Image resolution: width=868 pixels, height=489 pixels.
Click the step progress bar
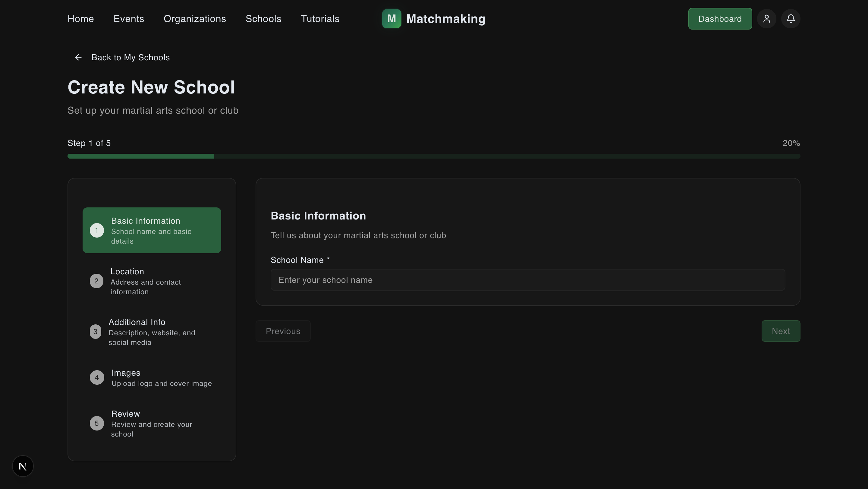point(434,156)
